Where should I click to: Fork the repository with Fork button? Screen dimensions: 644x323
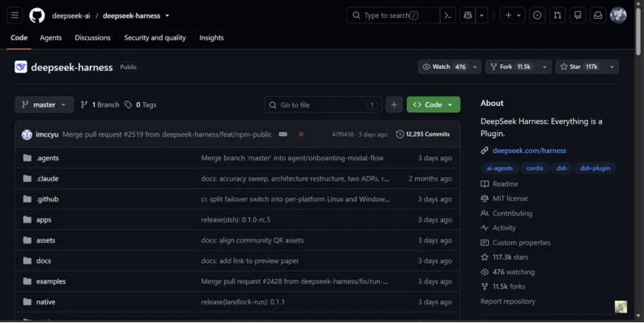(x=512, y=67)
